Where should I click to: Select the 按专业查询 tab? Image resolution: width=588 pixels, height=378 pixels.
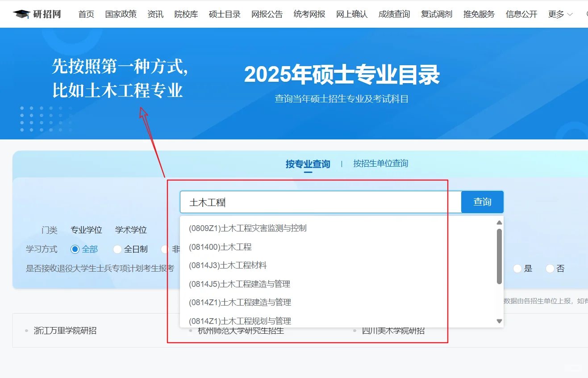point(307,164)
